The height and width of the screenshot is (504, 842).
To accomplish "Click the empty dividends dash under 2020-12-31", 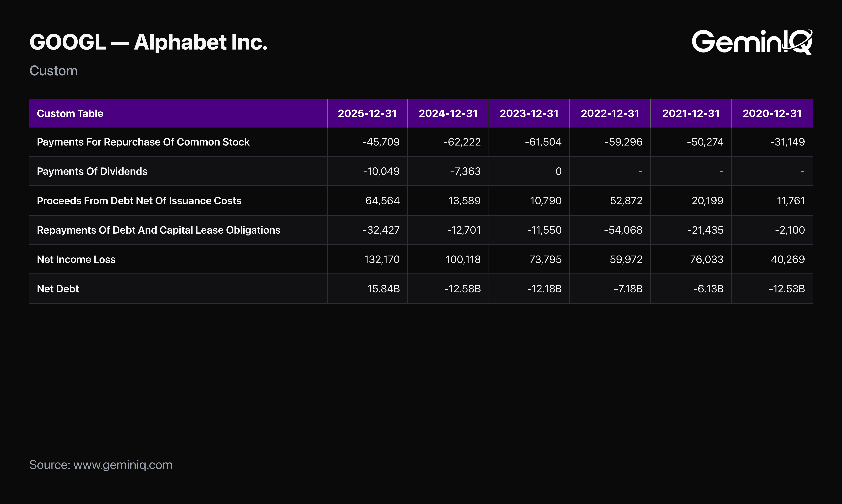I will pos(803,172).
